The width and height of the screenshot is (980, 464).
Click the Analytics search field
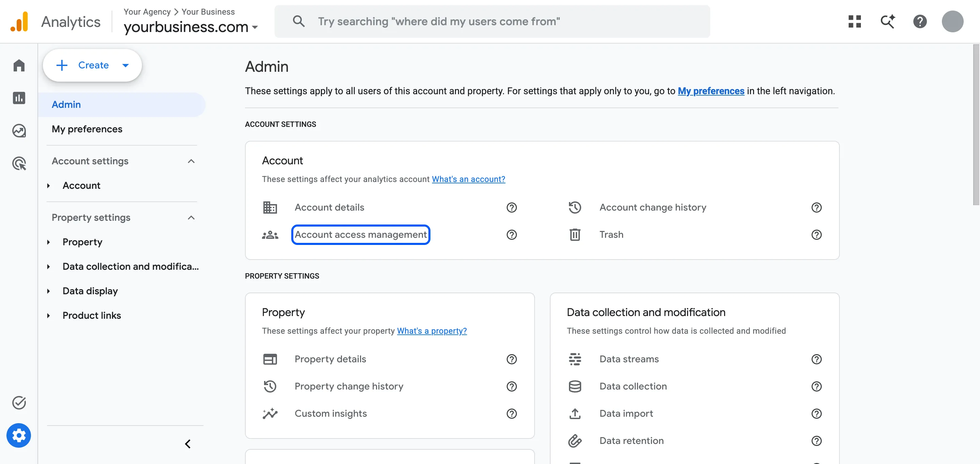pos(492,21)
